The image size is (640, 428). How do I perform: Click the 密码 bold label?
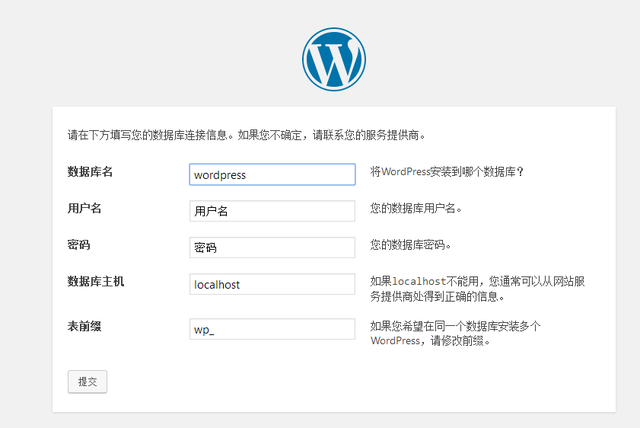click(78, 244)
